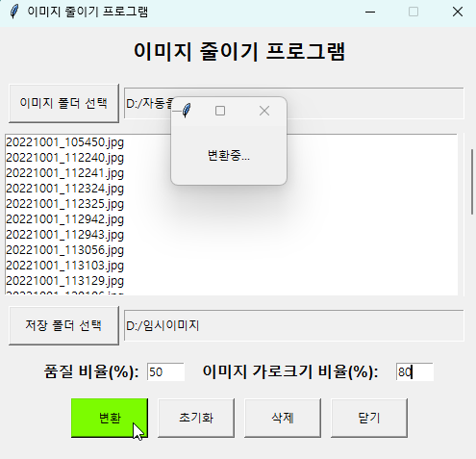Exit the program via 닫기 button
476x459 pixels.
click(x=369, y=418)
